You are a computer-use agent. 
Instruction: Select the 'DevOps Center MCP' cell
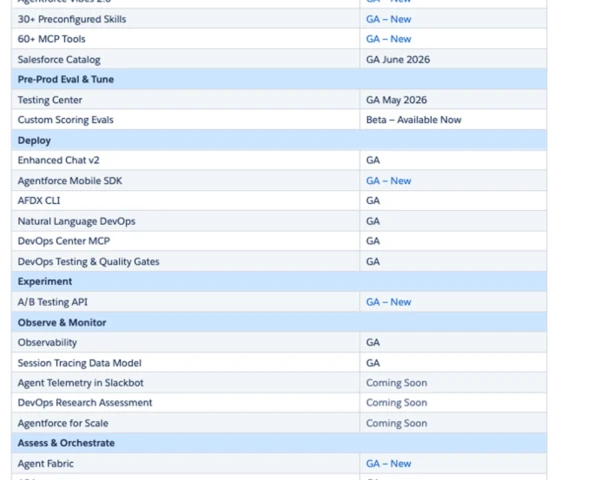186,241
